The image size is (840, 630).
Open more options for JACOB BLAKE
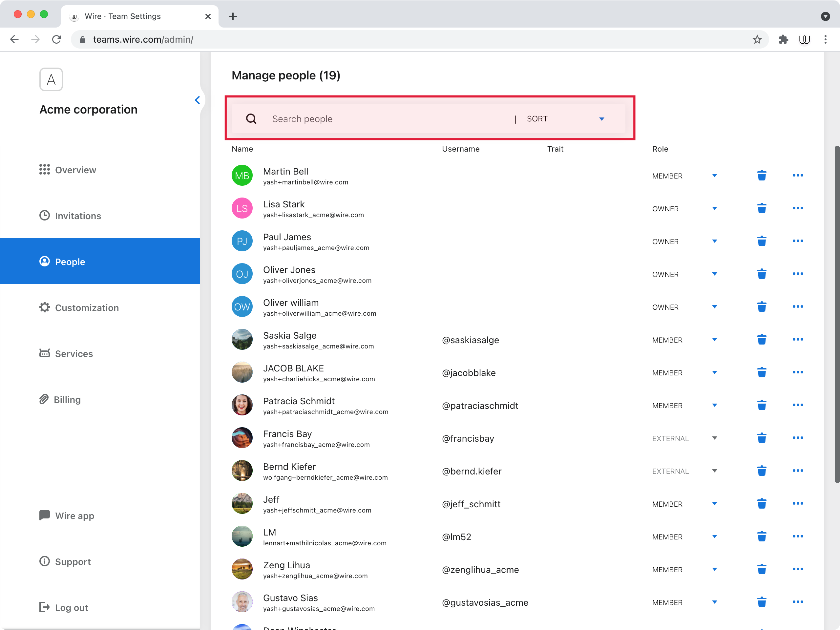[797, 372]
